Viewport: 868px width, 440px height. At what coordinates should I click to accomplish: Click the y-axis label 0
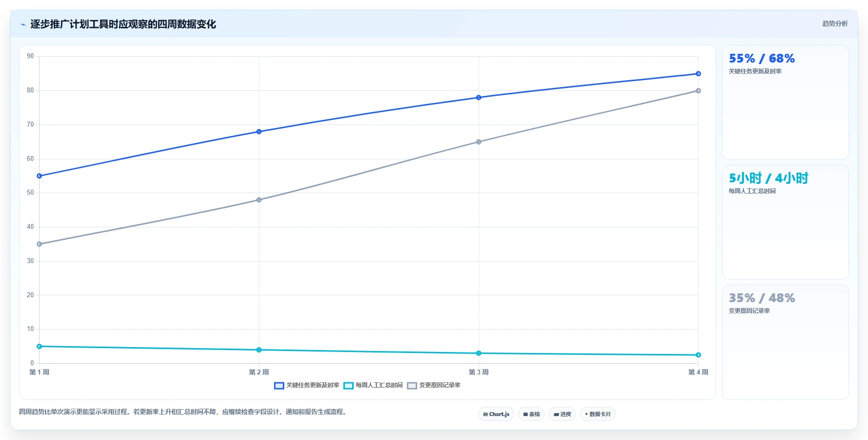(x=32, y=363)
